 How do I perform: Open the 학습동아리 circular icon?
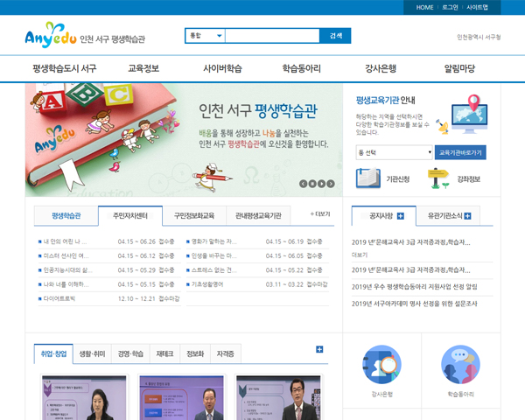[461, 365]
